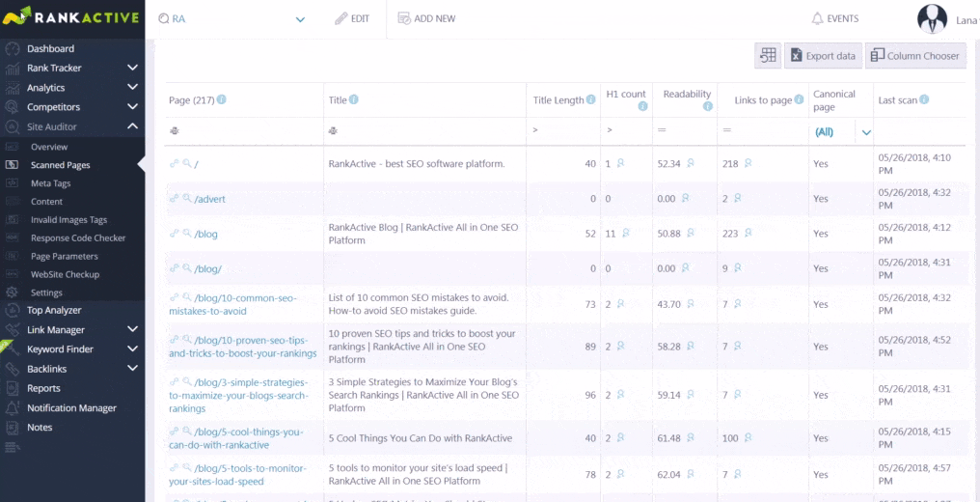Click info icon next to Links to page
This screenshot has height=502, width=980.
799,99
